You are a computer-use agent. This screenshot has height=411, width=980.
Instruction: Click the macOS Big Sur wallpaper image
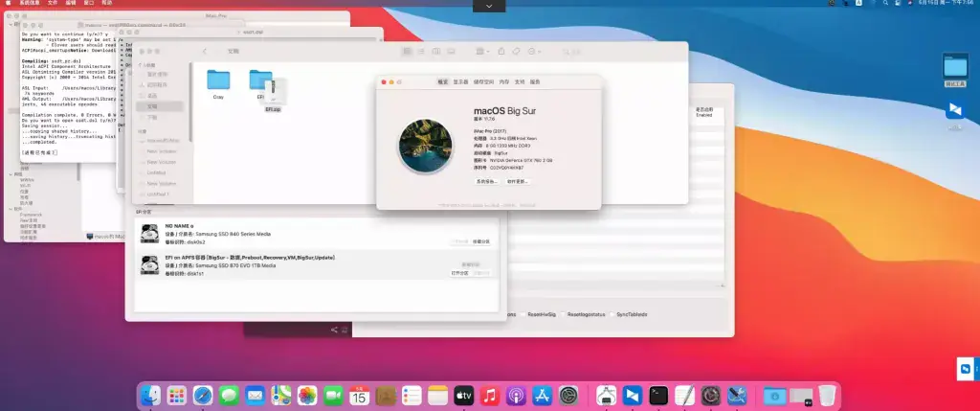[x=425, y=146]
